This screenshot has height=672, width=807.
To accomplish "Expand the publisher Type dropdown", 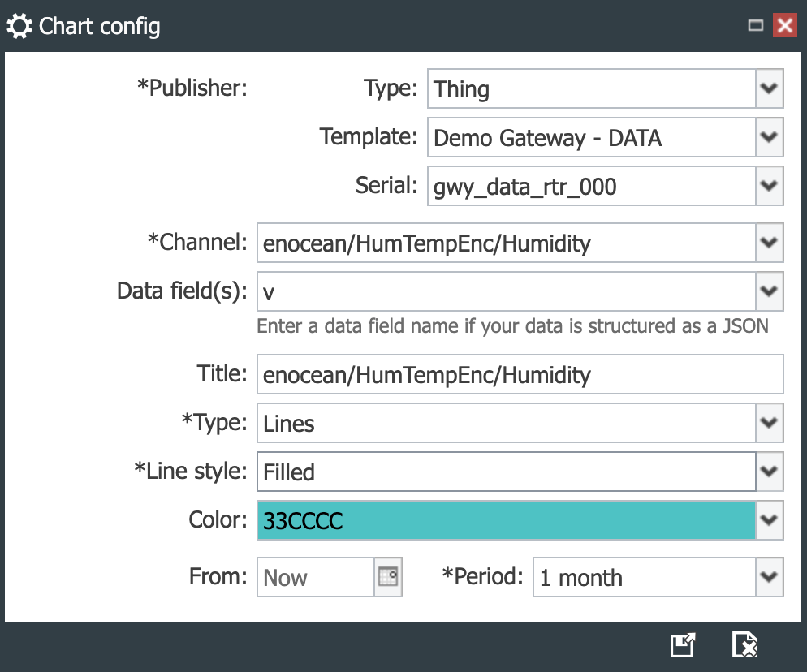I will coord(770,88).
